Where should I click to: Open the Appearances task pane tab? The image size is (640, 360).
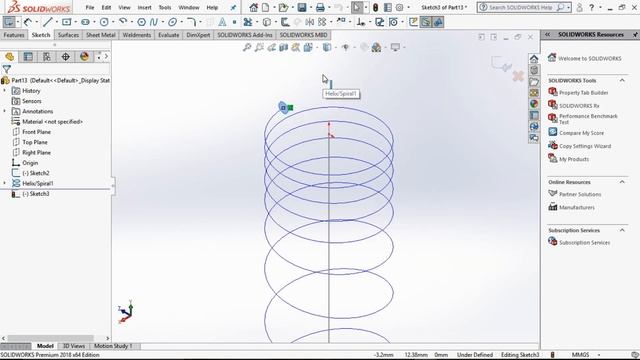click(534, 104)
